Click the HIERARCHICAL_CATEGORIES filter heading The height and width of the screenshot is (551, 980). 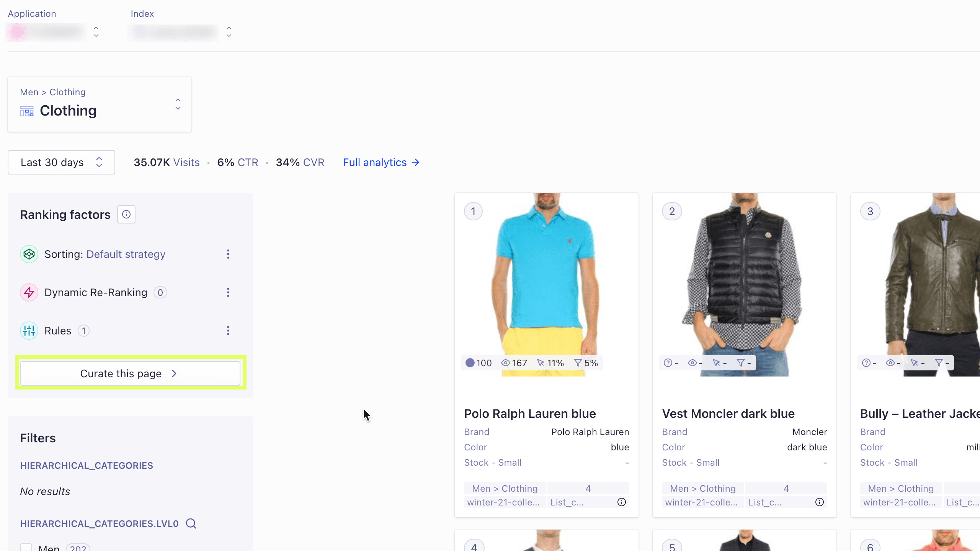[87, 466]
